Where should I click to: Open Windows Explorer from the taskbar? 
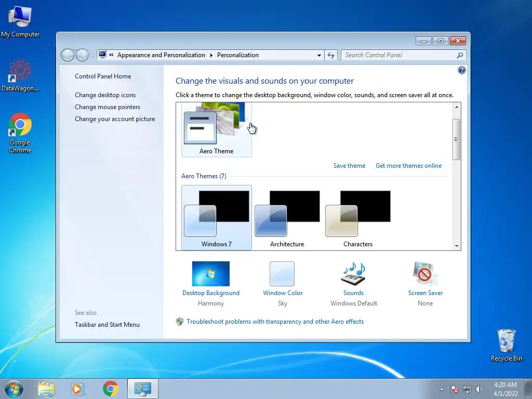click(x=46, y=389)
